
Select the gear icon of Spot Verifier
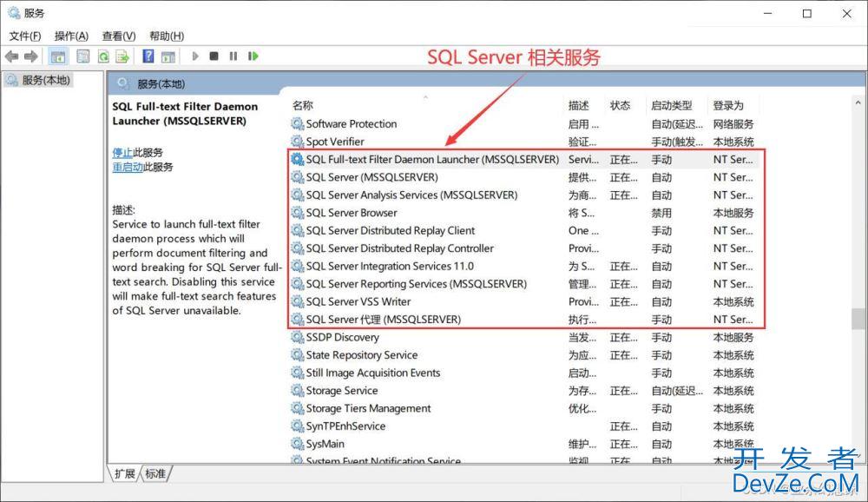click(x=297, y=142)
